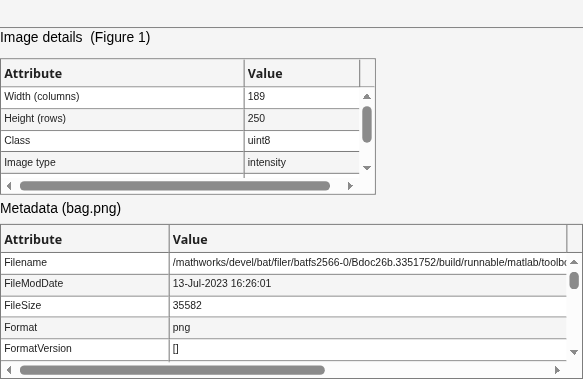Select the png value cell
583x379 pixels.
[x=368, y=328]
